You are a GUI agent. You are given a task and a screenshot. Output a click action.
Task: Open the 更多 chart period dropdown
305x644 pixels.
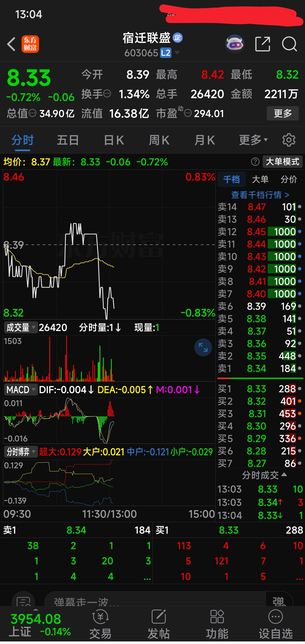[x=253, y=140]
